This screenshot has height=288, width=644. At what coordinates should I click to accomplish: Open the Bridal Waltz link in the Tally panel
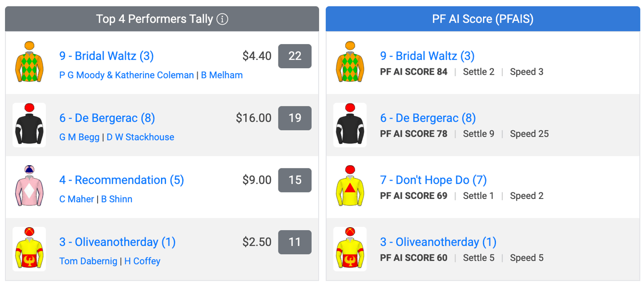(107, 56)
